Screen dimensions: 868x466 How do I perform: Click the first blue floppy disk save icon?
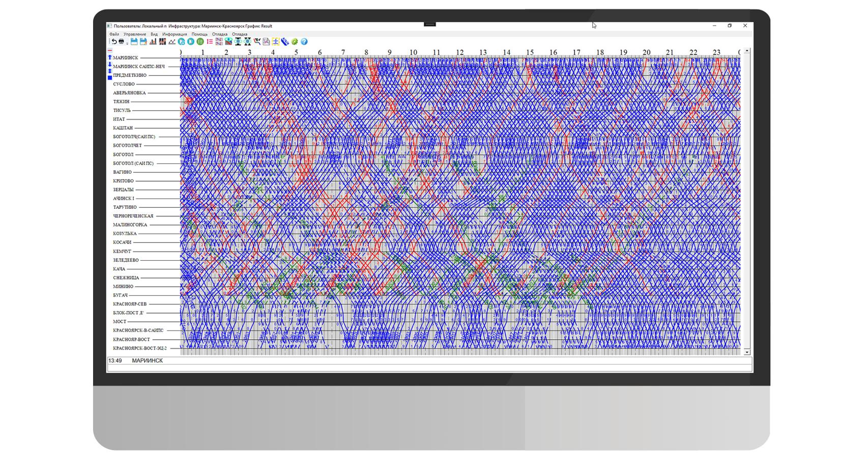(134, 42)
